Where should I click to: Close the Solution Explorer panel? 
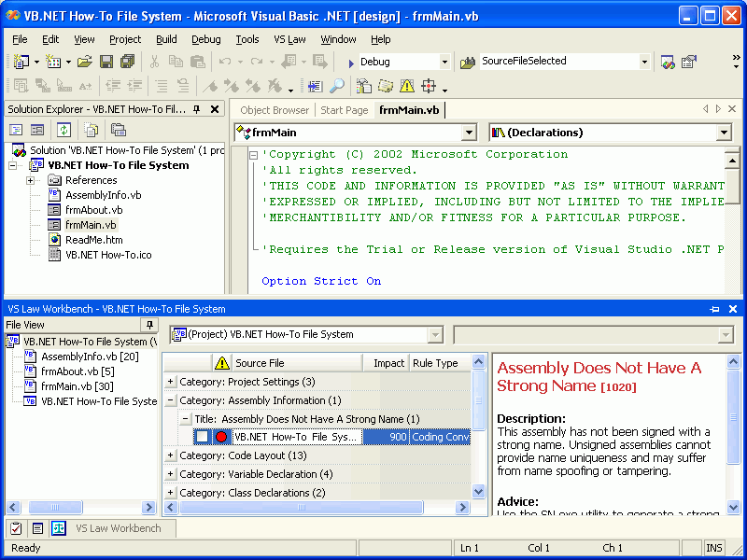pyautogui.click(x=215, y=109)
